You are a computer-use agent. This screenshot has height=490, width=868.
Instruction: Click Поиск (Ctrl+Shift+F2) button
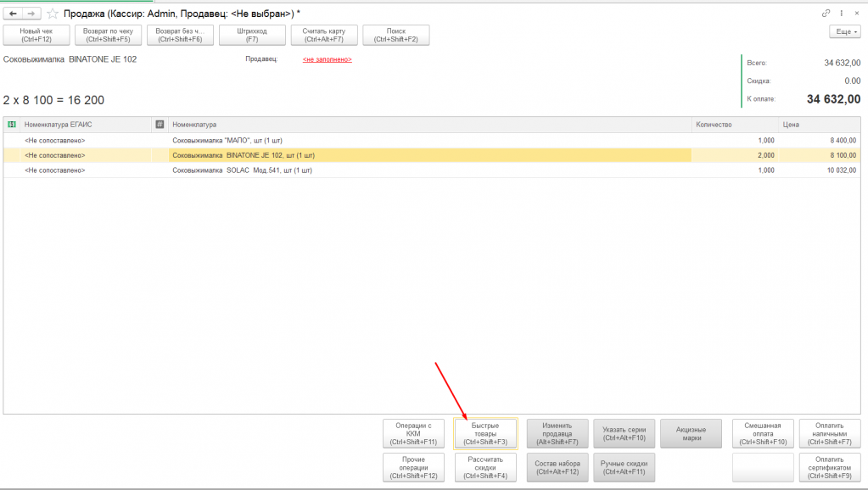[x=395, y=35]
